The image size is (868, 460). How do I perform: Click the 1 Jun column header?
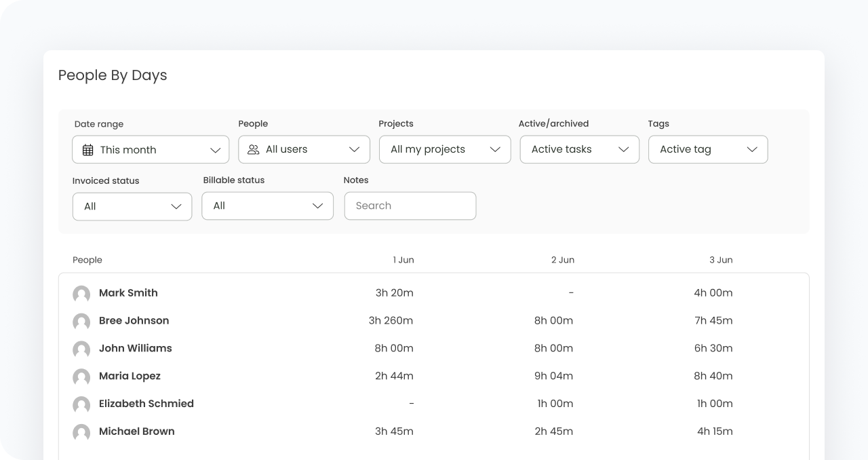[403, 260]
